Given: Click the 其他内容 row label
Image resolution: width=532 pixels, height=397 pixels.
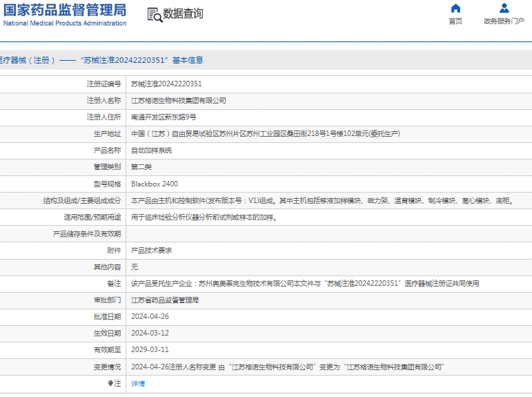Looking at the screenshot, I should [x=107, y=267].
